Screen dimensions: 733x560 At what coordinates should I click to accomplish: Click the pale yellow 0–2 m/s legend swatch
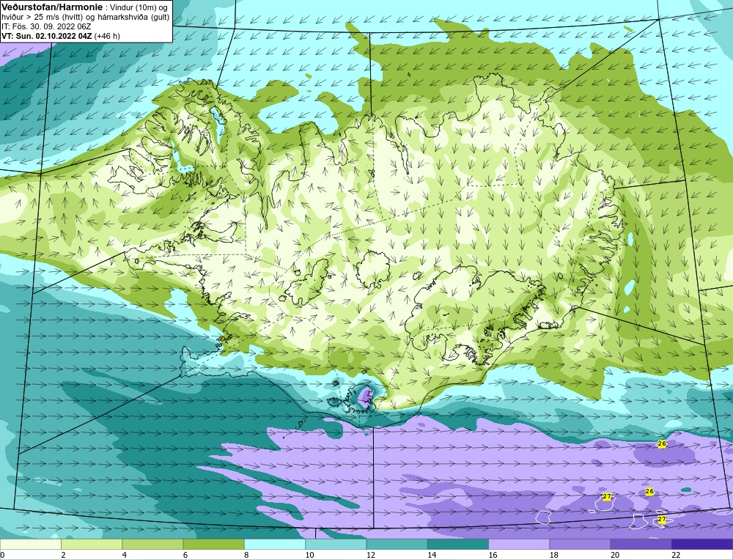tap(31, 544)
